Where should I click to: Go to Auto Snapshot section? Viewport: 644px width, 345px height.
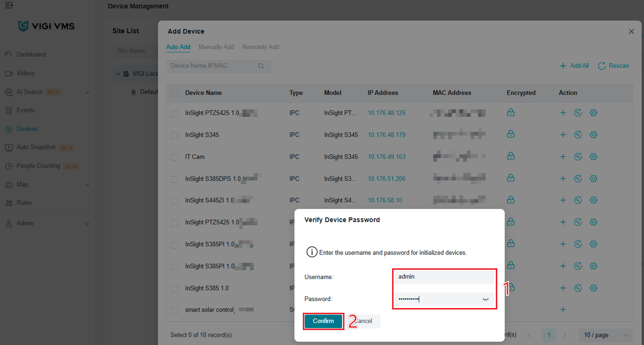[36, 147]
